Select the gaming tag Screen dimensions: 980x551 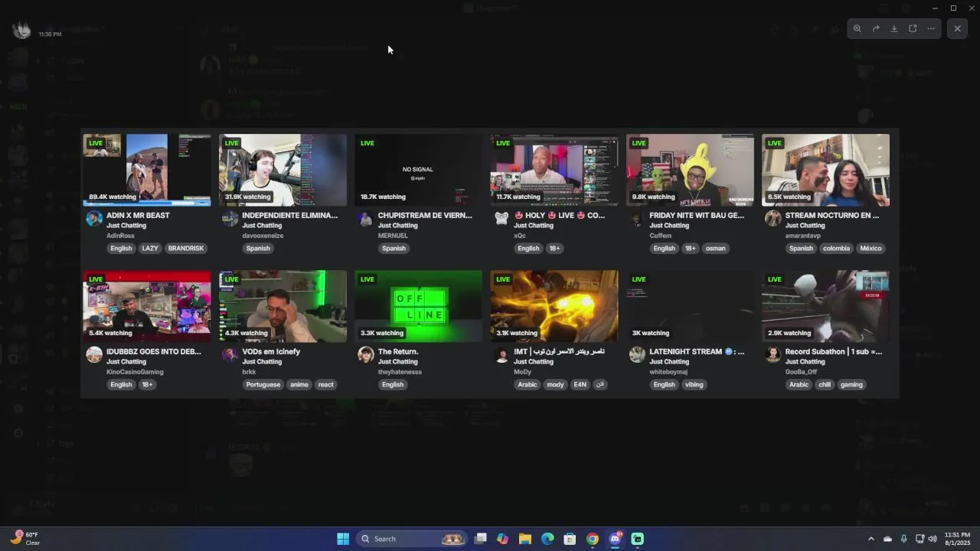coord(851,384)
